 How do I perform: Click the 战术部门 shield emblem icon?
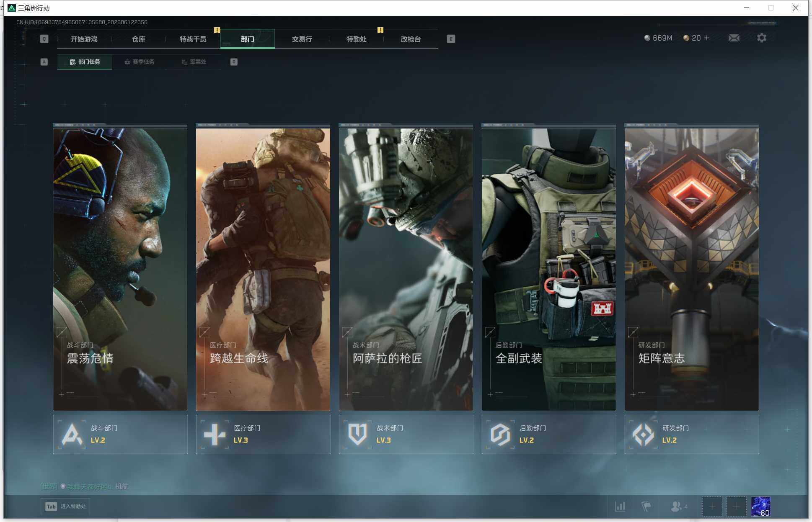(x=358, y=434)
